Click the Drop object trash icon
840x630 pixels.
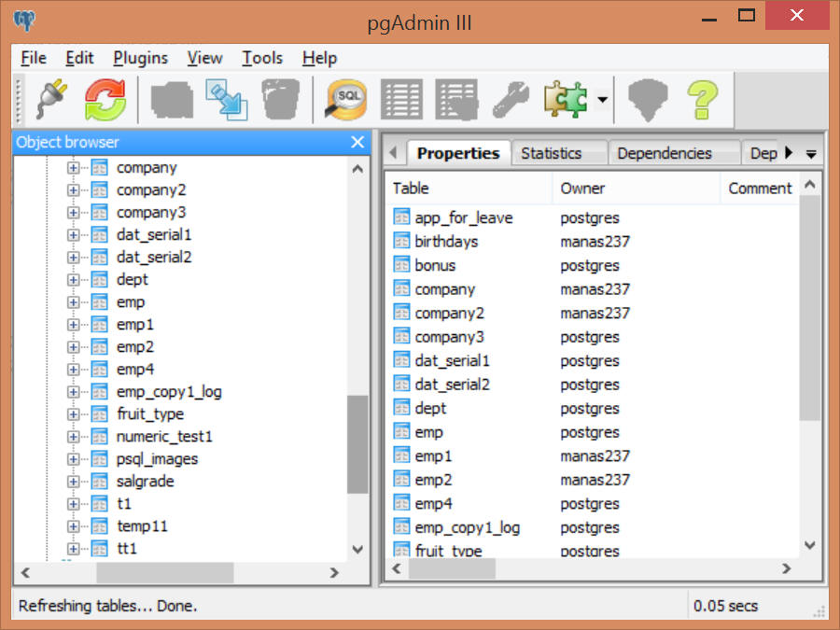pos(281,99)
